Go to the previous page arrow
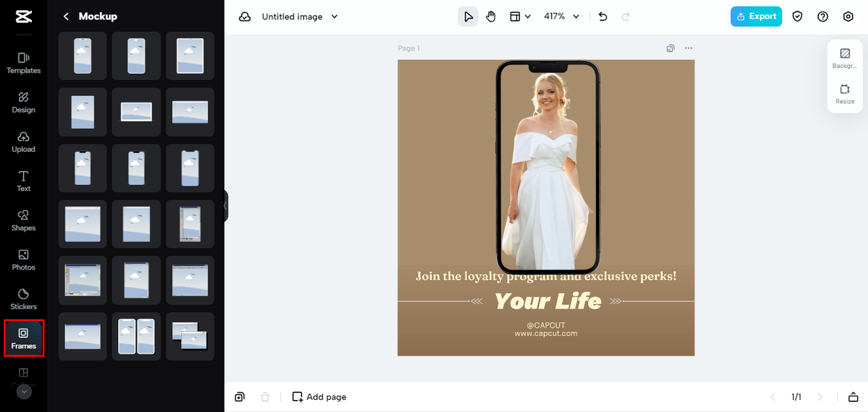The image size is (868, 412). pyautogui.click(x=772, y=397)
